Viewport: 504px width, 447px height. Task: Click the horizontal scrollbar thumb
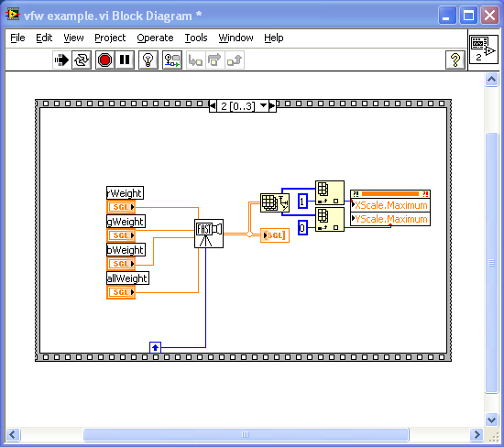coord(246,435)
